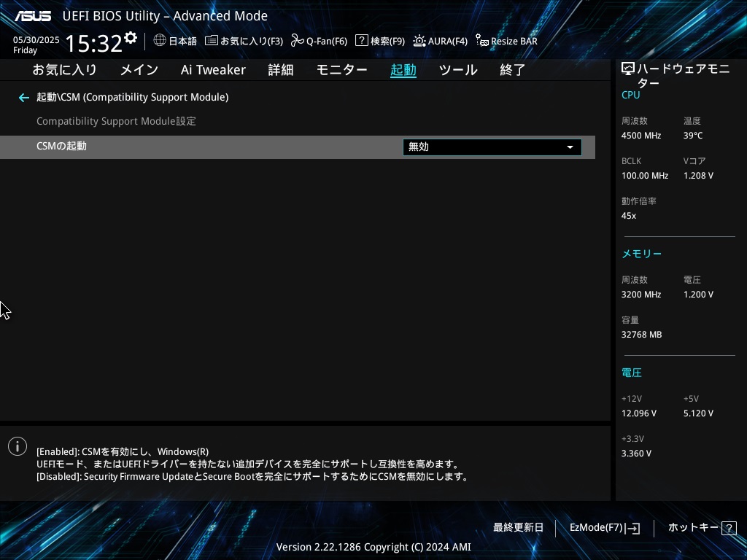The width and height of the screenshot is (747, 560).
Task: Click the clock time 15:32
Action: 94,43
